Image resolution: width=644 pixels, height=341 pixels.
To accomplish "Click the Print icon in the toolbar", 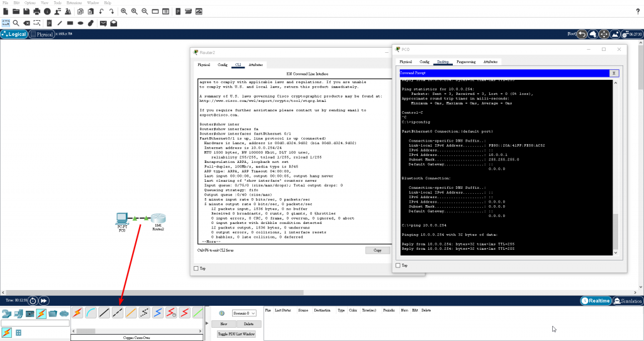I will [x=37, y=11].
